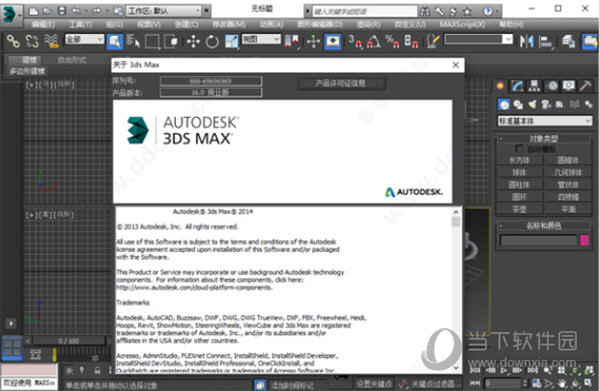Activate the Select and Move tool
Screen dimensions: 600x391
[x=193, y=41]
